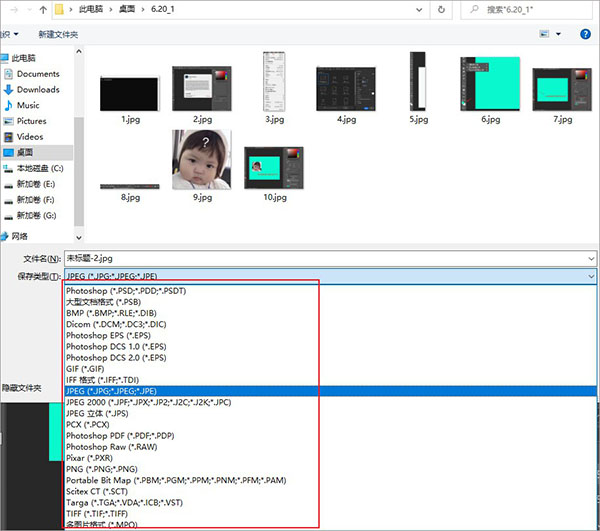Open Videos in the sidebar
Viewport: 600px width, 531px height.
[29, 137]
